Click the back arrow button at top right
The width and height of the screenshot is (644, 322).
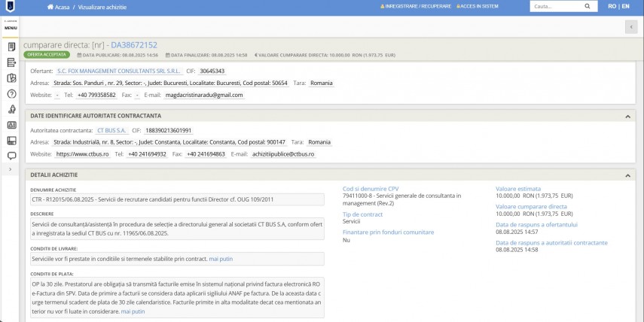click(630, 27)
